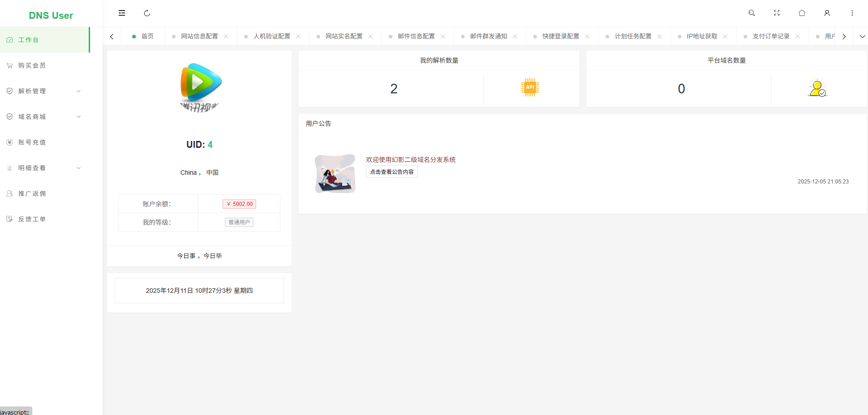Switch to the 网站信息配置 tab
The width and height of the screenshot is (868, 415).
point(199,37)
